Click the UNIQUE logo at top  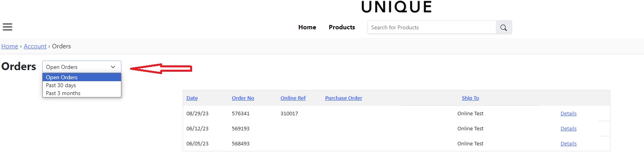click(396, 7)
